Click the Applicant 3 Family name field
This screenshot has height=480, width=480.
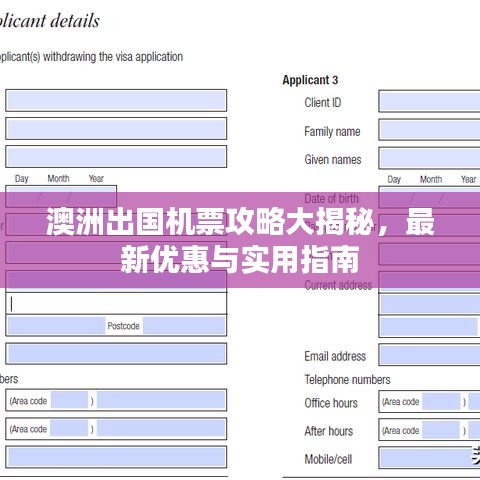point(429,130)
